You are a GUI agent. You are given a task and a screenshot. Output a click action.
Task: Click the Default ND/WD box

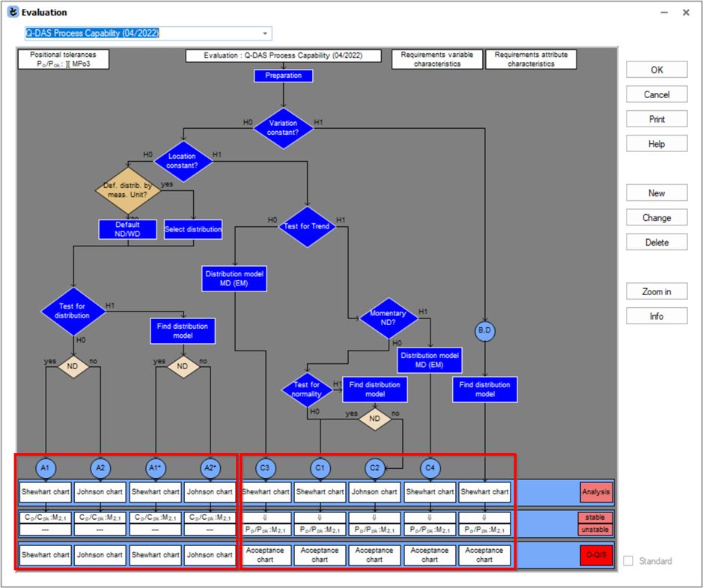click(x=128, y=229)
